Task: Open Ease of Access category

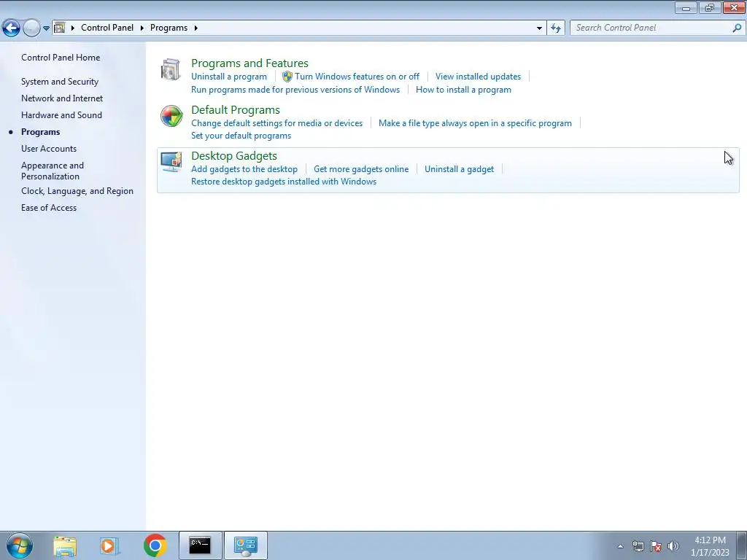Action: pyautogui.click(x=49, y=208)
